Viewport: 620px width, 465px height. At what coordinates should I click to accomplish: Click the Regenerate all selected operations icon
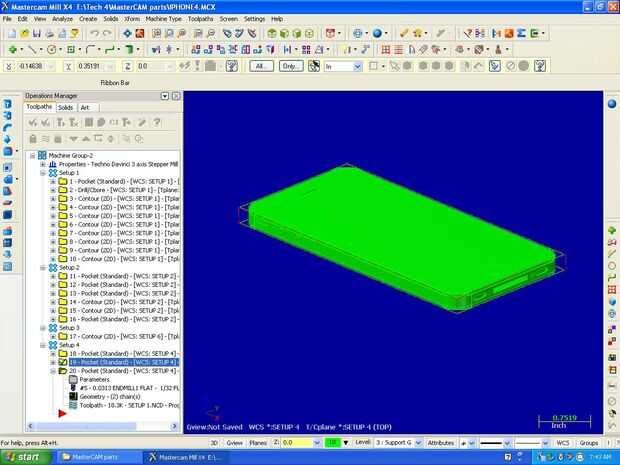[60, 123]
